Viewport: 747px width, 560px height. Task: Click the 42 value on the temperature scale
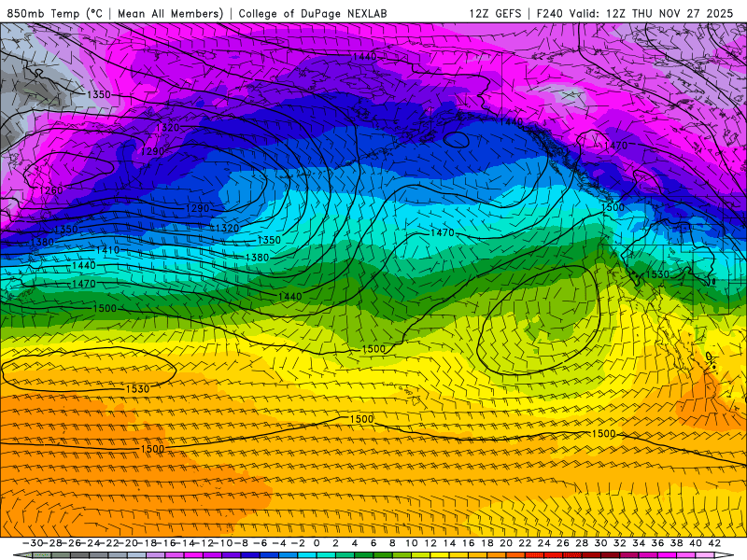click(714, 543)
